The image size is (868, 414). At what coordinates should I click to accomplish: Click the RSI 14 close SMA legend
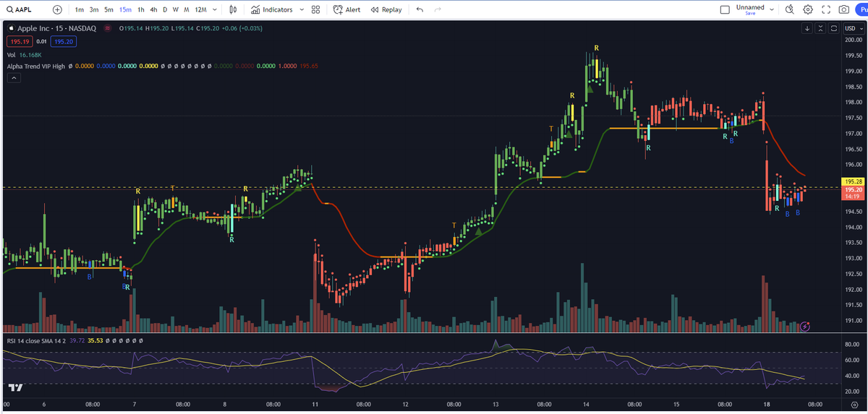coord(38,340)
